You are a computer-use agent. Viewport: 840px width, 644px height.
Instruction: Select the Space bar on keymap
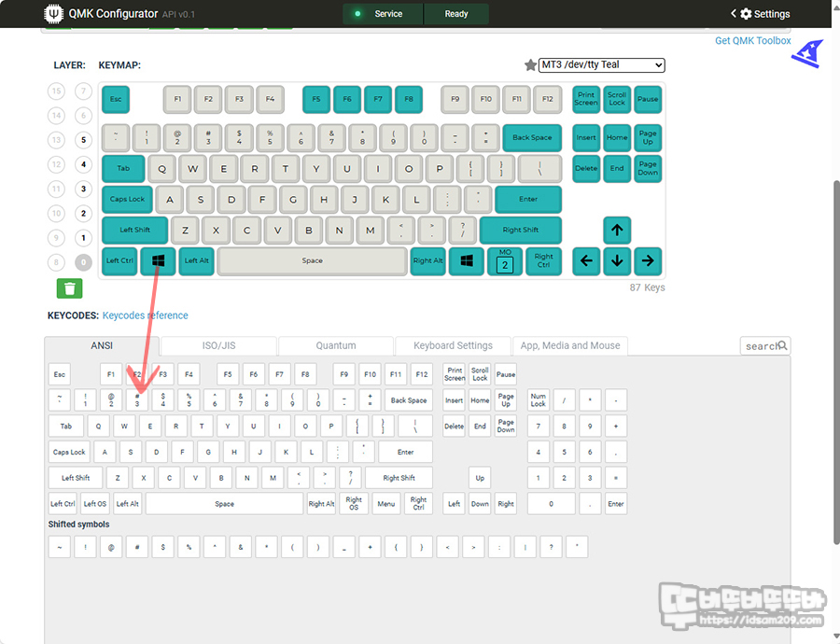(x=313, y=261)
